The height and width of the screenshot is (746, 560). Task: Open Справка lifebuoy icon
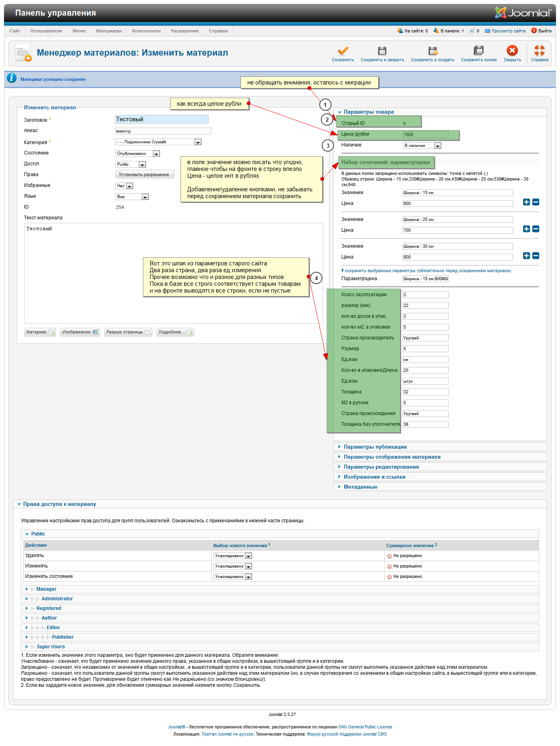pos(540,50)
